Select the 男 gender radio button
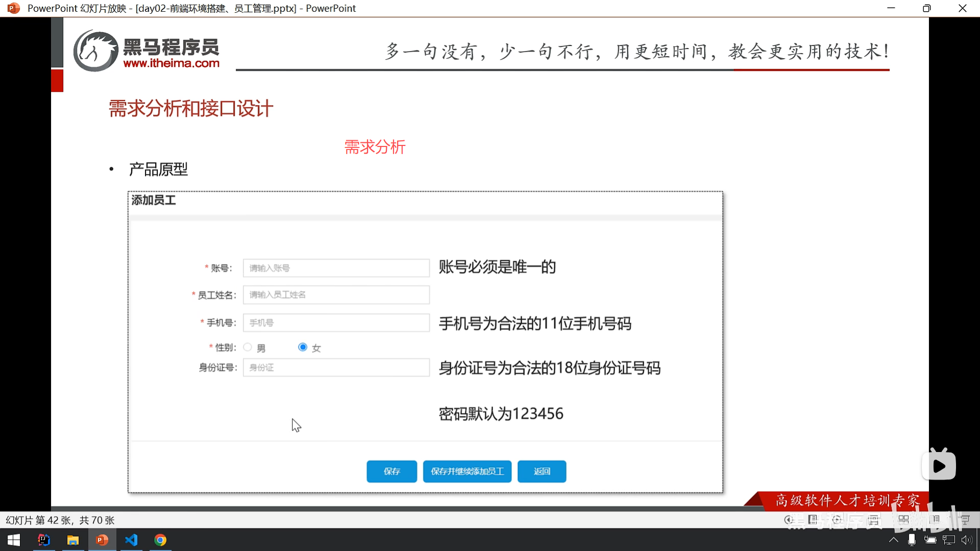Viewport: 980px width, 551px height. click(x=248, y=347)
